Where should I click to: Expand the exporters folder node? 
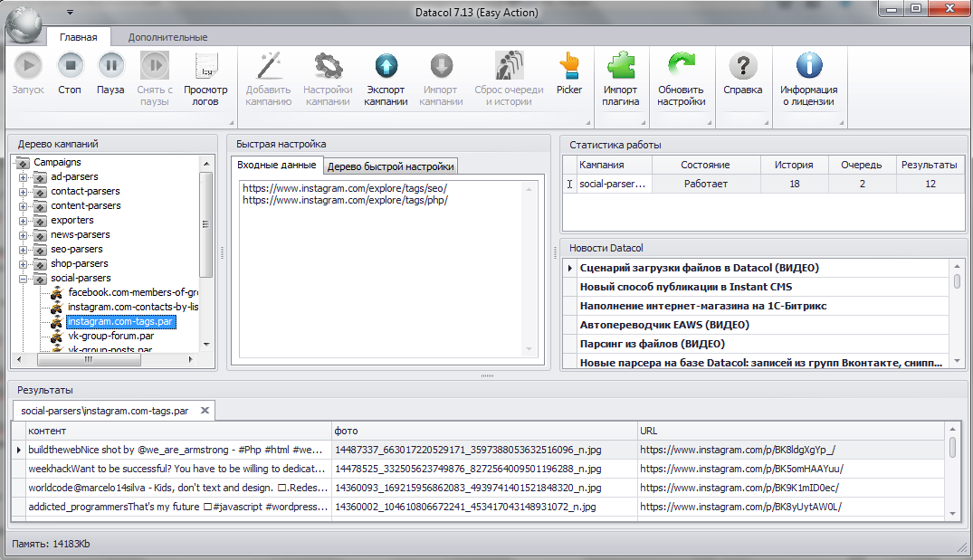23,221
